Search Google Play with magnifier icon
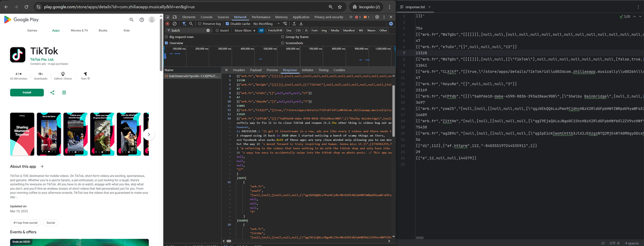644x246 pixels. click(132, 20)
